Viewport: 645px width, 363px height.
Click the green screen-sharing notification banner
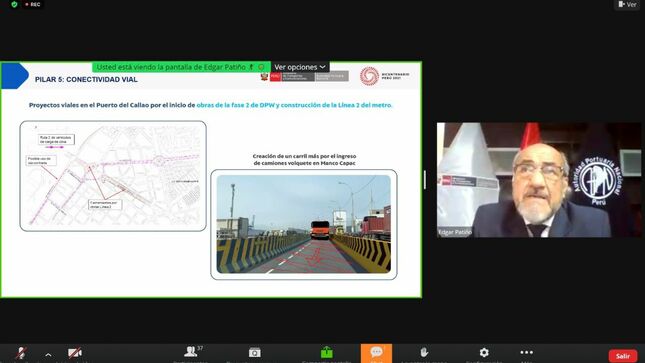181,67
